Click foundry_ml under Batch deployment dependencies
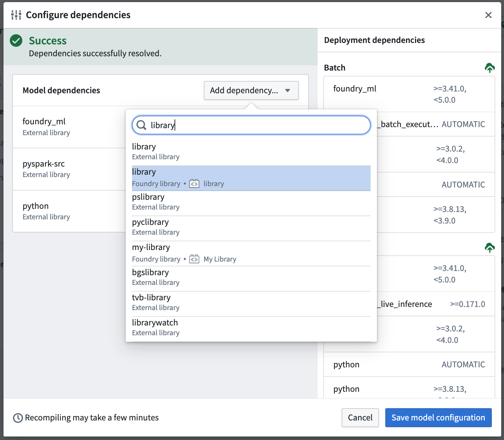 (409, 94)
